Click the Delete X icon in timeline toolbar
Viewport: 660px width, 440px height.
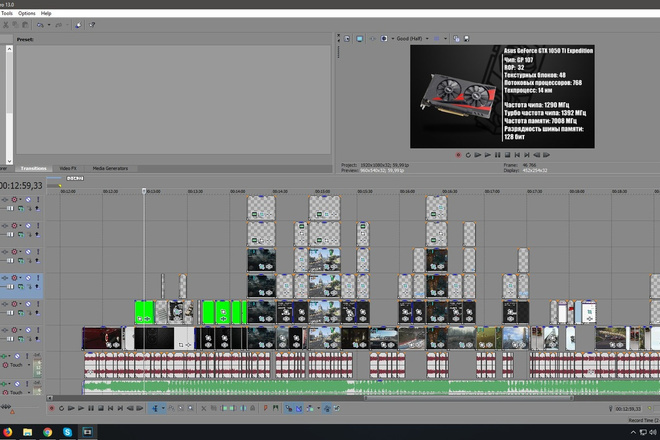204,408
